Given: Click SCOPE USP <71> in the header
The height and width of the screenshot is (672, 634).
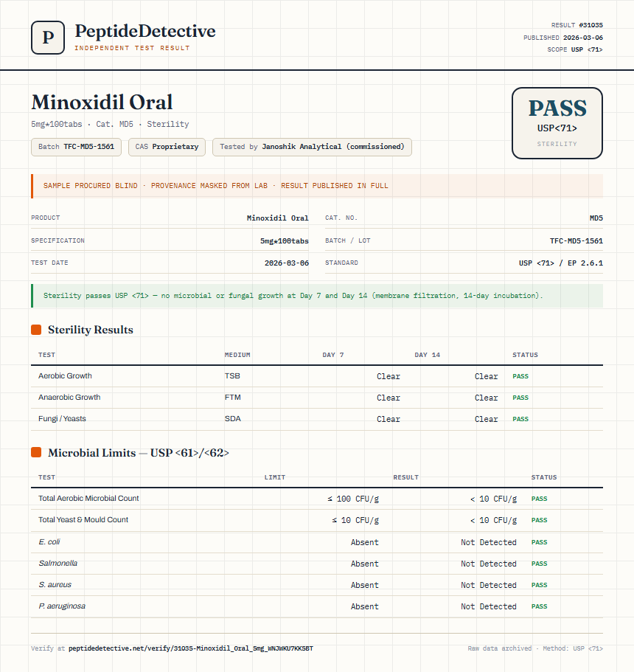Looking at the screenshot, I should [575, 49].
